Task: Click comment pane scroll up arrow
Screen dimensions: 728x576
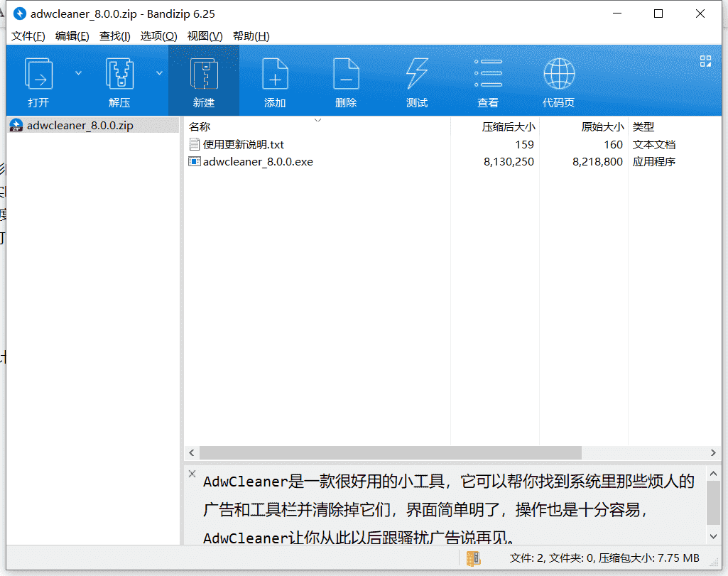Action: tap(714, 474)
